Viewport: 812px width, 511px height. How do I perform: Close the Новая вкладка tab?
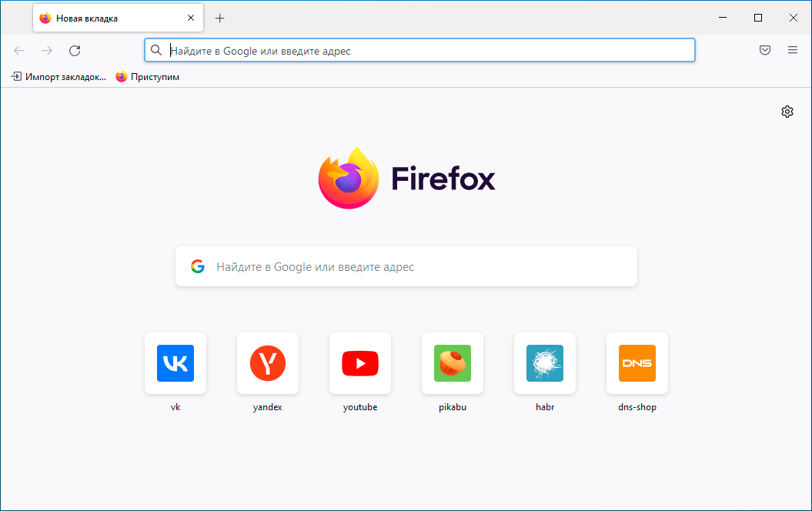point(191,18)
